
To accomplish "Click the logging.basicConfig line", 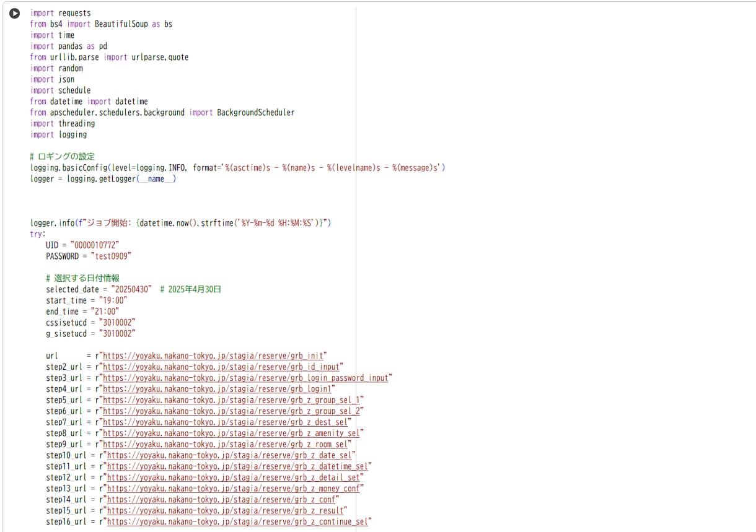I will 238,168.
